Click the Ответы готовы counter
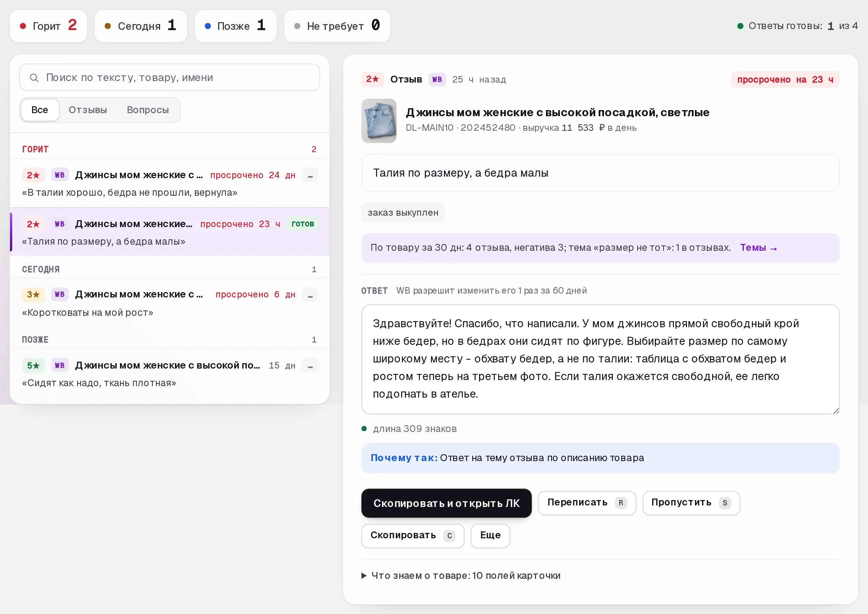The width and height of the screenshot is (868, 614). (797, 26)
